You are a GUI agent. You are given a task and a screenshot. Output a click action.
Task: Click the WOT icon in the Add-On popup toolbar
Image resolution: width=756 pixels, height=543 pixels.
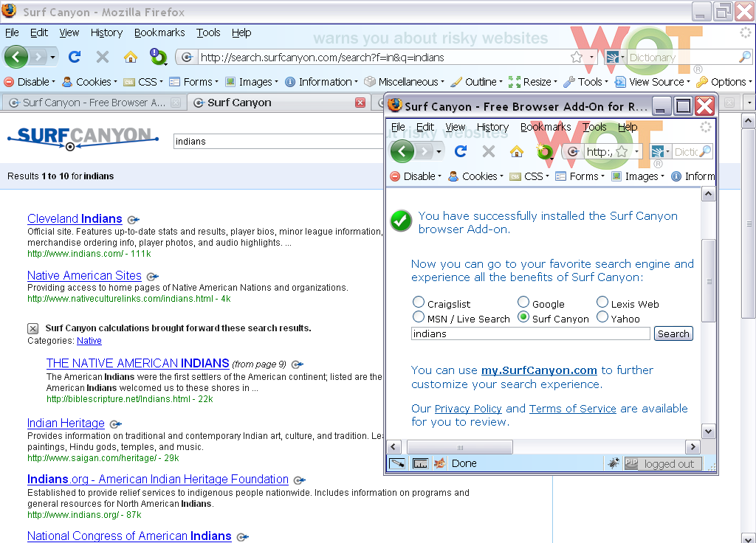[x=544, y=152]
